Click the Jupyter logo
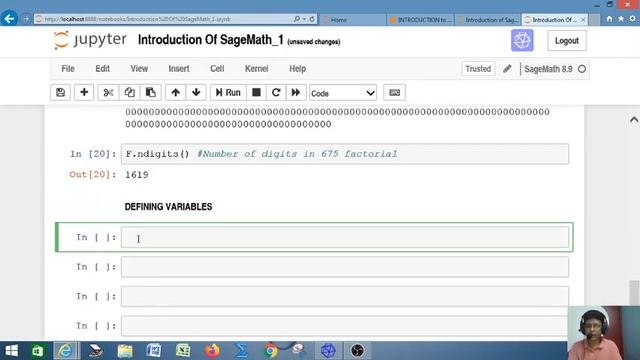 coord(90,40)
